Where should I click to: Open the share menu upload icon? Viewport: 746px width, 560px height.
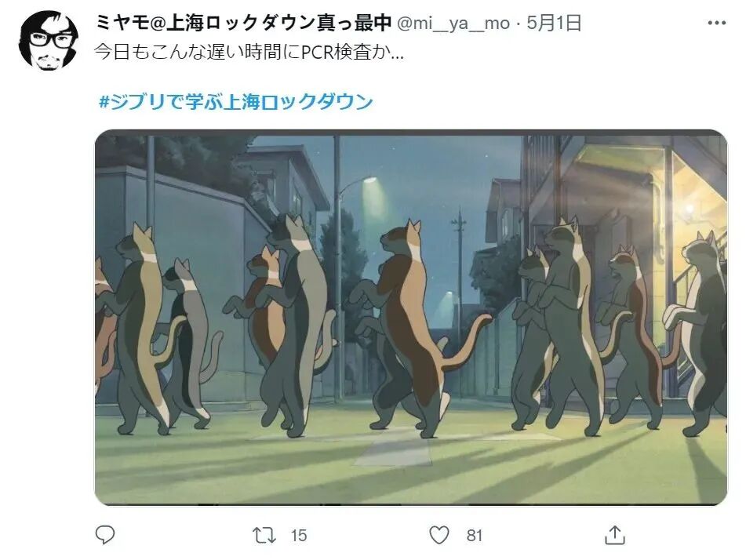614,535
